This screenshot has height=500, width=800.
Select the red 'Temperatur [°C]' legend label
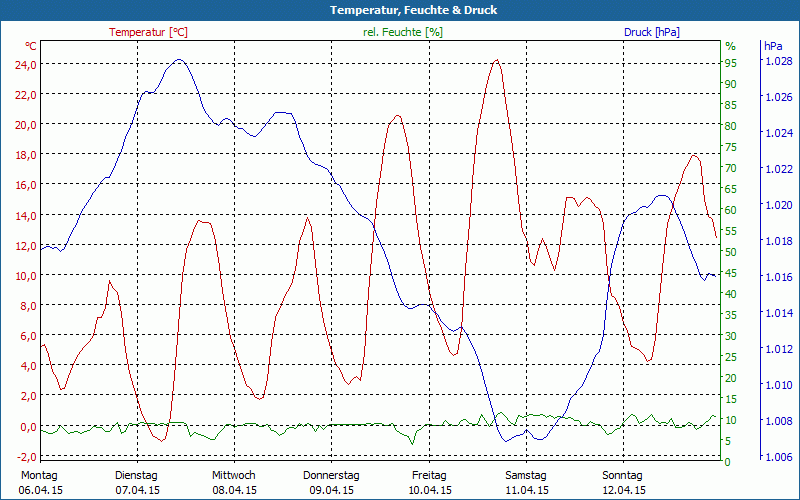tap(148, 32)
